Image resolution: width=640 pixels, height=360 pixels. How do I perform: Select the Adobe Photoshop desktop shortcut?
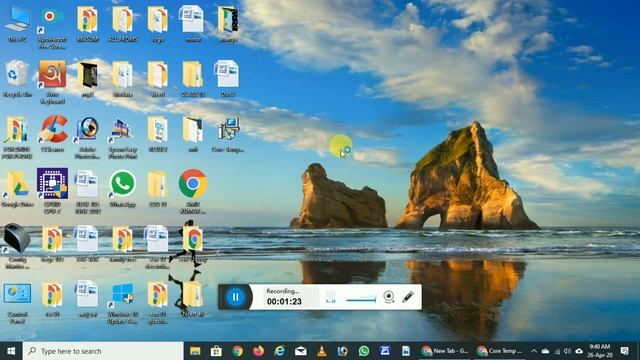pos(87,137)
